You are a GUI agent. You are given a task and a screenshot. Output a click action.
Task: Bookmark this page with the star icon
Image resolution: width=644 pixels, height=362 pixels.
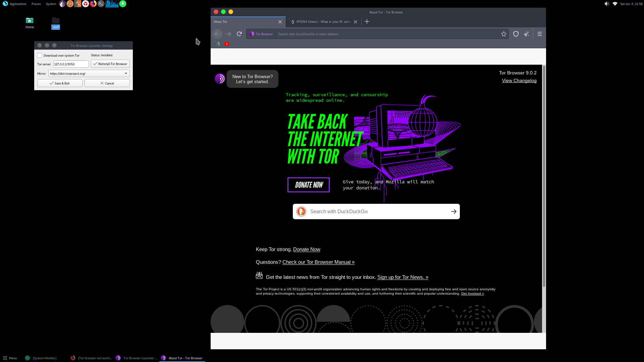(x=504, y=34)
